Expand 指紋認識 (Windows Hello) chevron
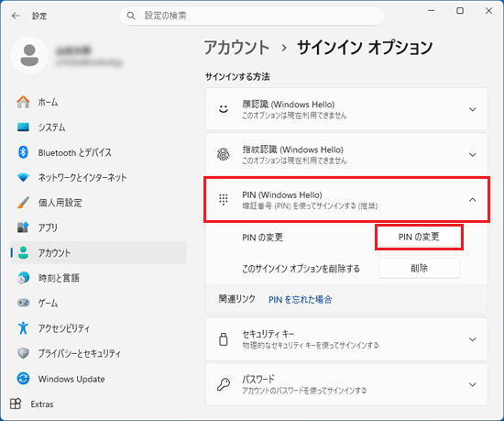This screenshot has height=421, width=504. 473,155
